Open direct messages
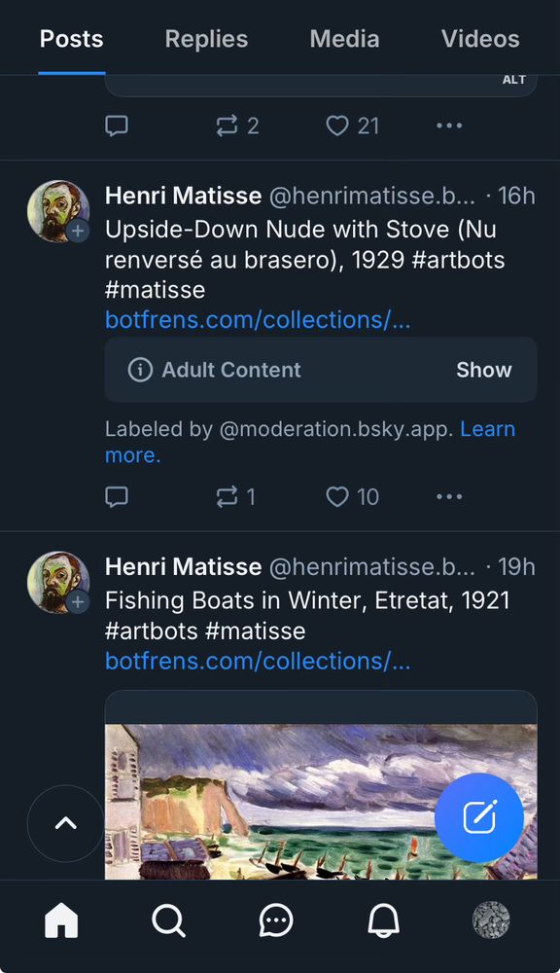 [275, 920]
